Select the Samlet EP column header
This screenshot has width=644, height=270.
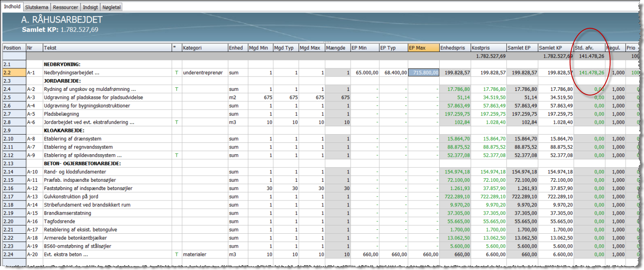[x=522, y=48]
